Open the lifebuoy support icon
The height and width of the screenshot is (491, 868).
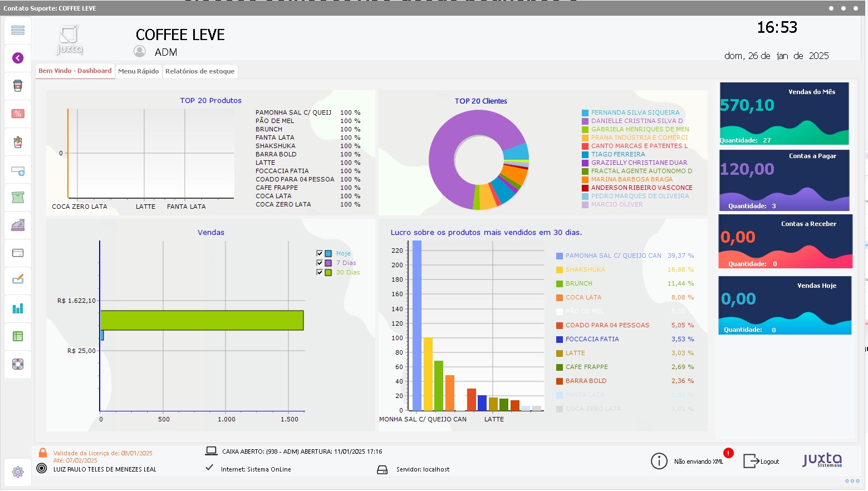click(x=18, y=364)
